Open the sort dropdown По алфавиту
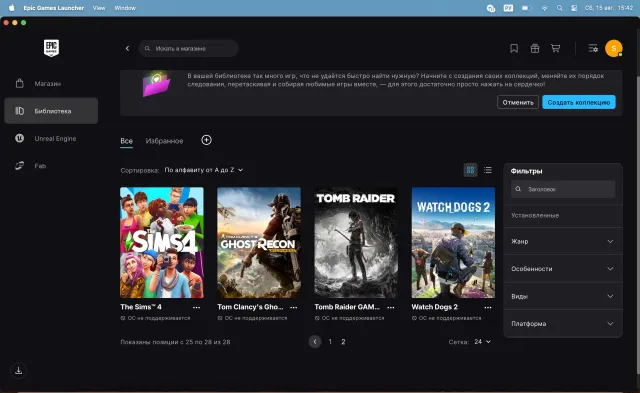The width and height of the screenshot is (640, 393). click(204, 170)
